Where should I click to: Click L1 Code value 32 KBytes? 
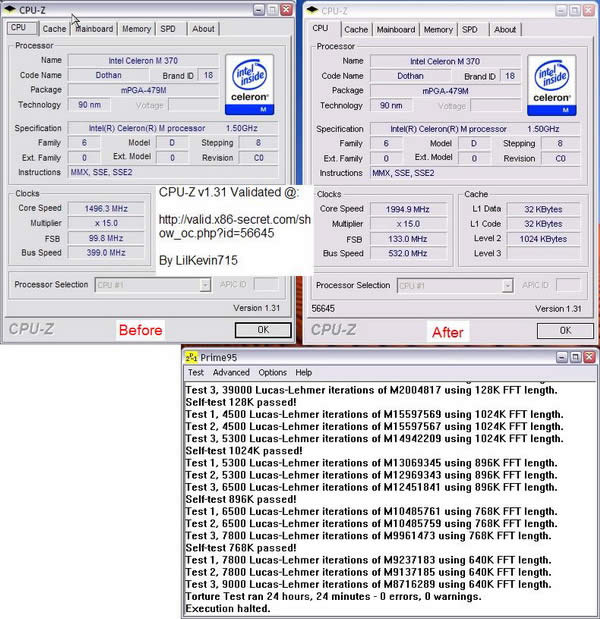[543, 224]
